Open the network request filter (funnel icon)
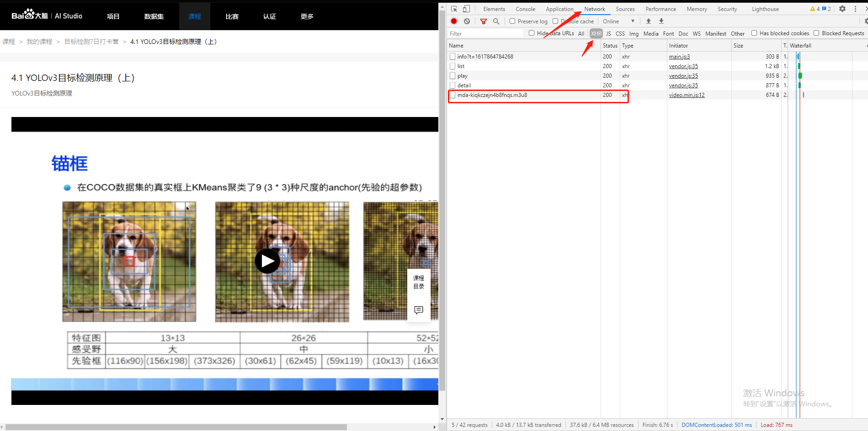 pyautogui.click(x=483, y=21)
